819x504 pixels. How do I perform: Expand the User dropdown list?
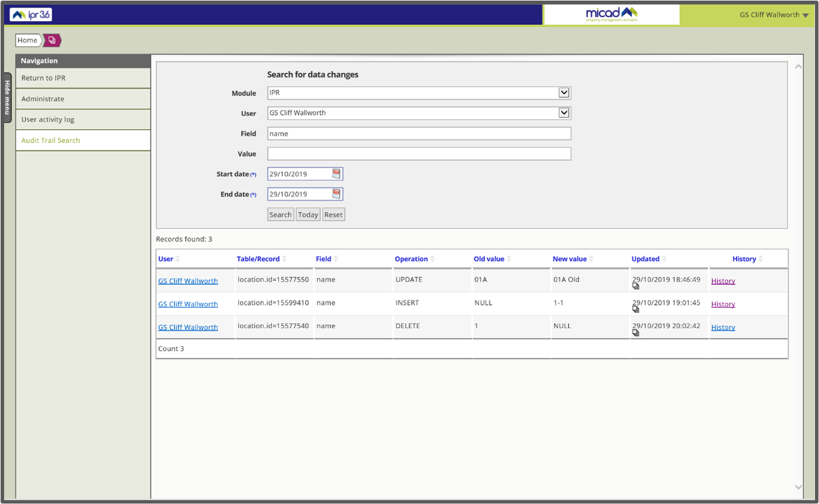564,113
